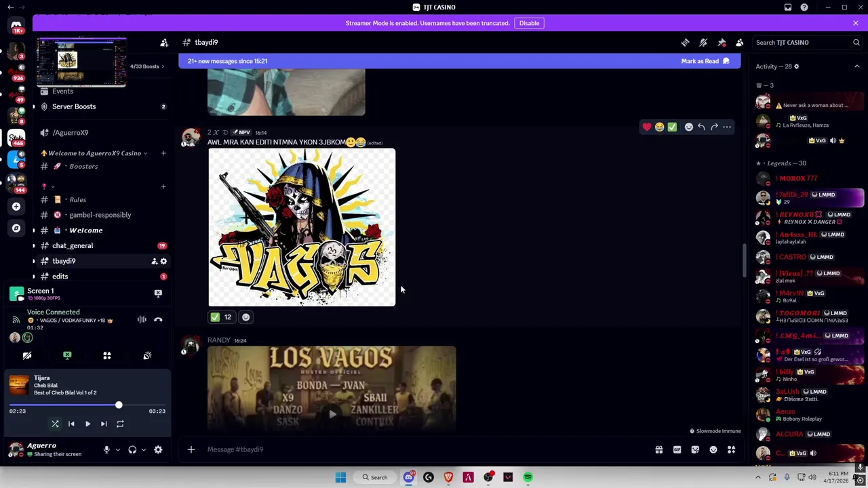Toggle channel notification mute bell
Screen dimensions: 868x488
(703, 43)
